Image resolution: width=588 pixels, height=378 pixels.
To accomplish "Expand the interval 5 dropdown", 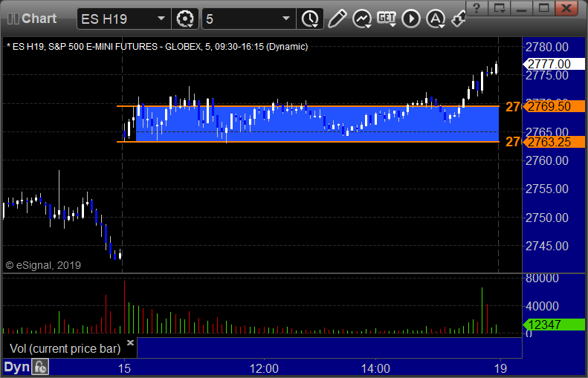I will click(286, 18).
